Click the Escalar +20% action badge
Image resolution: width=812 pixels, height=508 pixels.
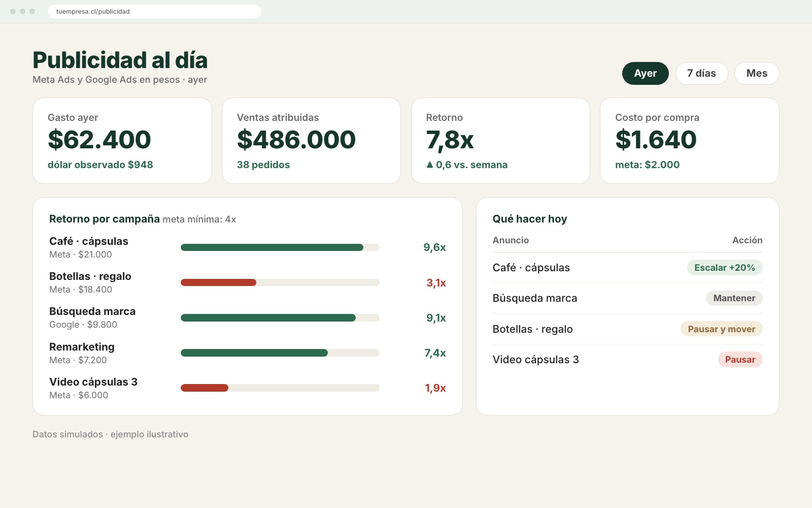point(724,268)
